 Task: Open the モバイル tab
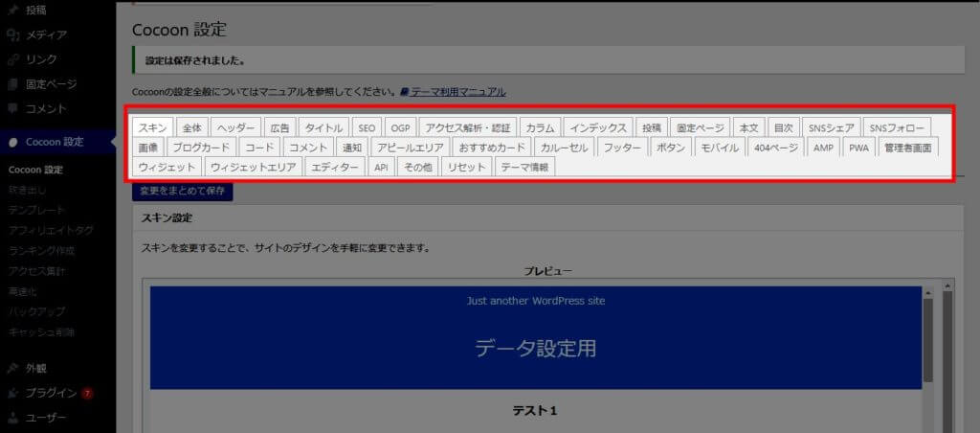[x=720, y=148]
